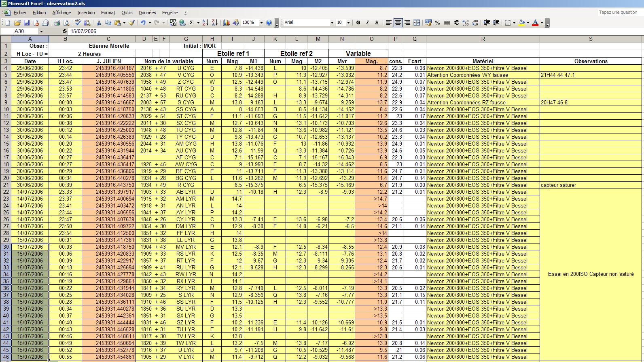Toggle right text alignment
The image size is (644, 362).
(407, 23)
